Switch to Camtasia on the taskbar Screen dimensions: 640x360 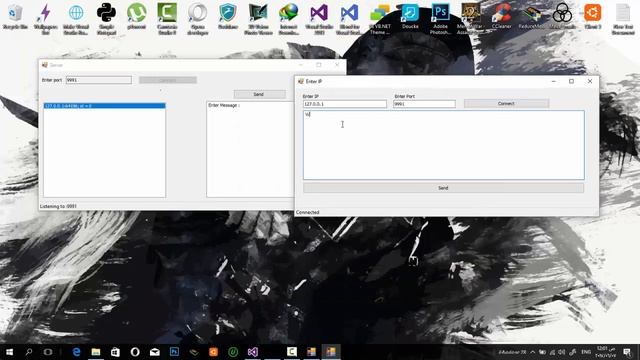[x=292, y=352]
